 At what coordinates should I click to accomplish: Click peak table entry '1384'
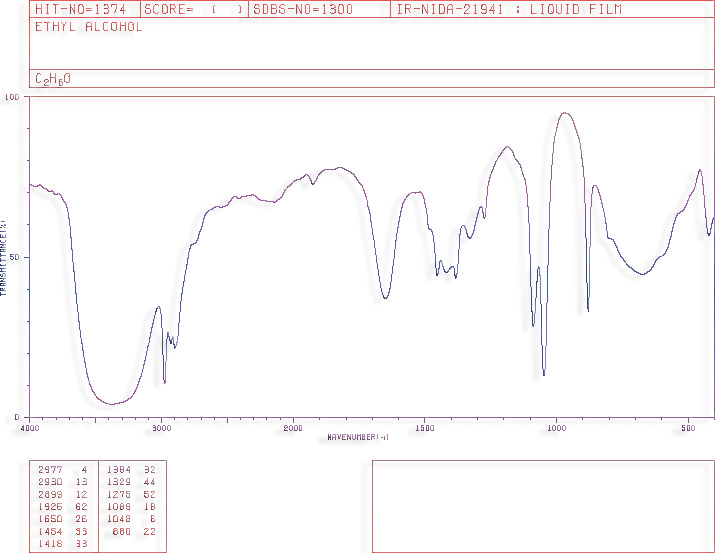tap(119, 470)
